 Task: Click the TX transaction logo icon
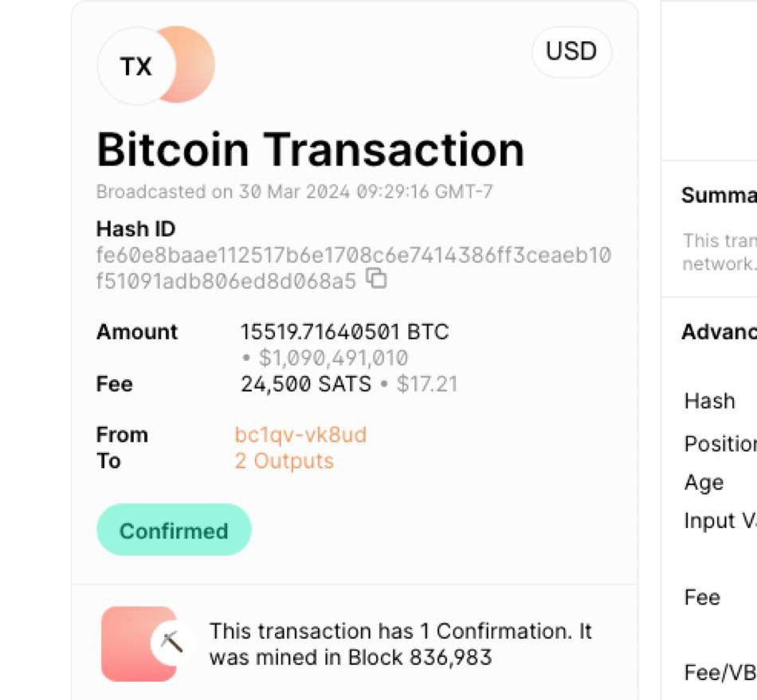[x=137, y=67]
